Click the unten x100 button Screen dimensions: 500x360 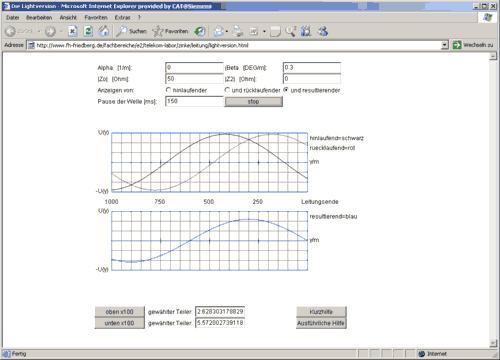coord(119,323)
